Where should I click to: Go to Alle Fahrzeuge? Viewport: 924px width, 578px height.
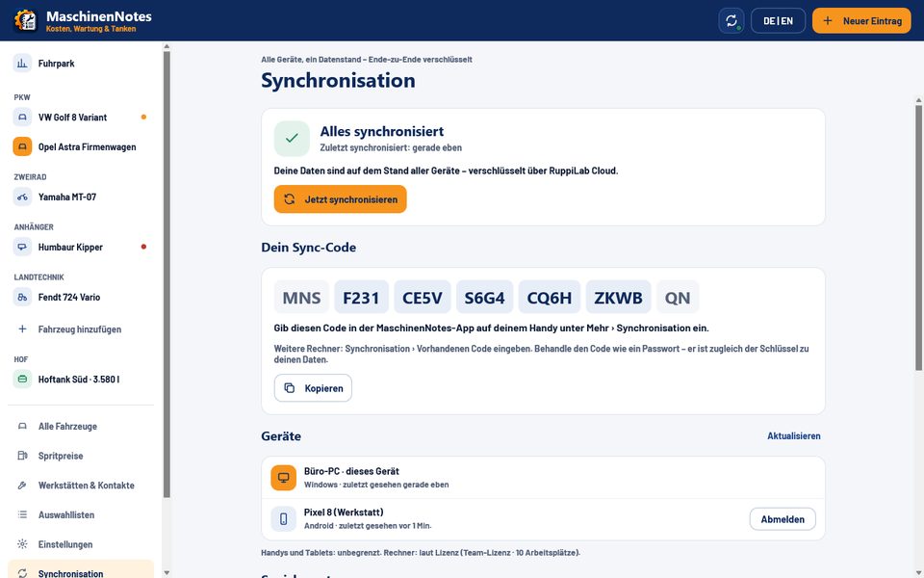(x=81, y=427)
